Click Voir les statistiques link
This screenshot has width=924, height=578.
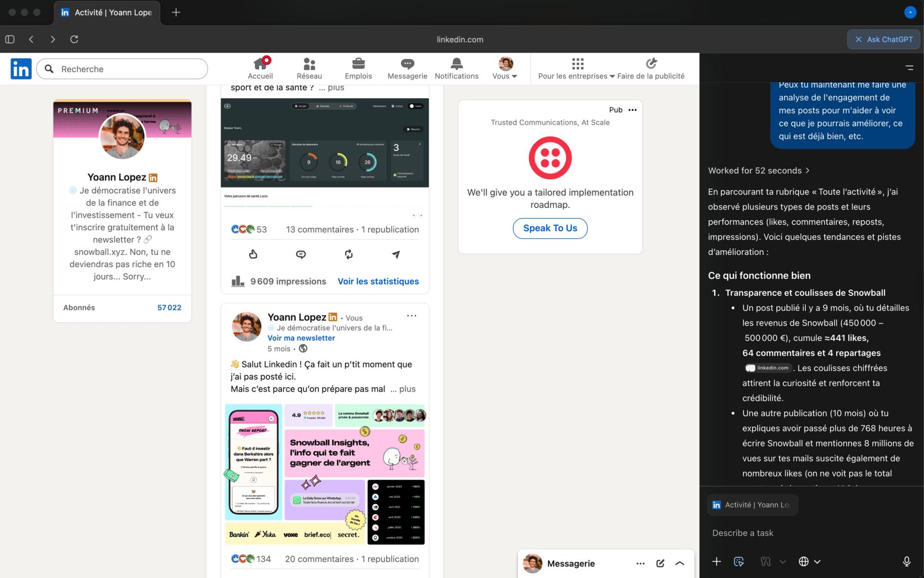[378, 281]
